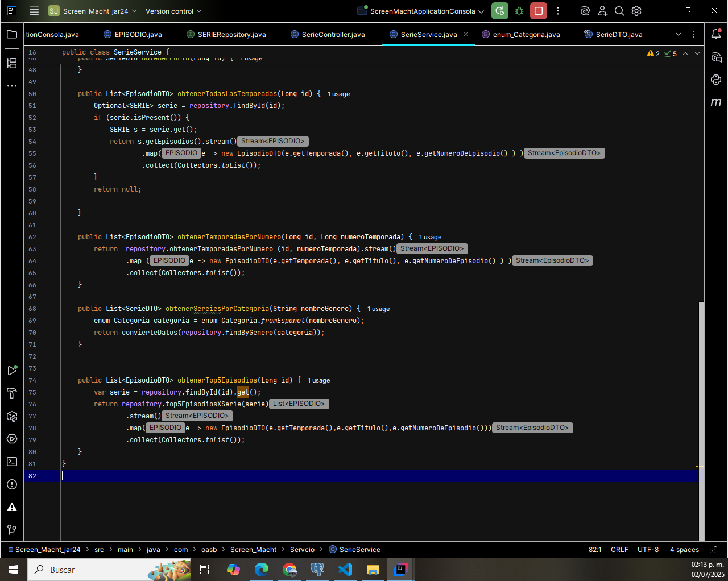Open the Build hammer tool window
The image size is (728, 581).
point(12,393)
